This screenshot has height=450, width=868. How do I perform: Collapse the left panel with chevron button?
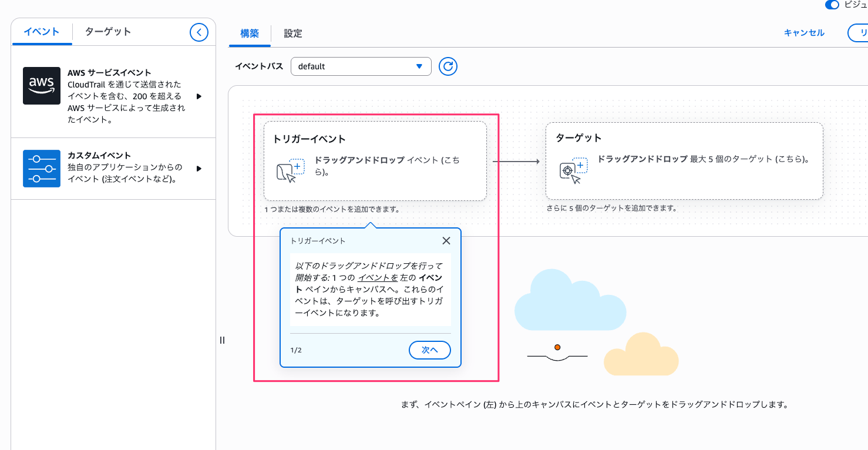coord(199,32)
